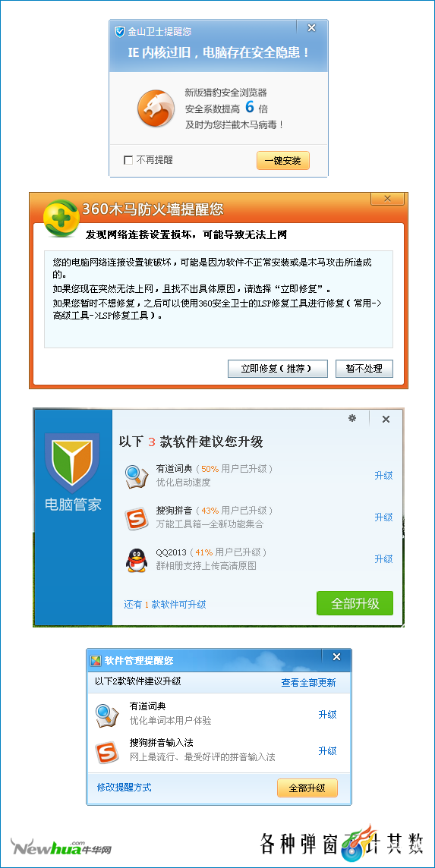Click the Sogou Pinyin icon in 电脑管家 list
This screenshot has height=868, width=435.
[x=137, y=518]
